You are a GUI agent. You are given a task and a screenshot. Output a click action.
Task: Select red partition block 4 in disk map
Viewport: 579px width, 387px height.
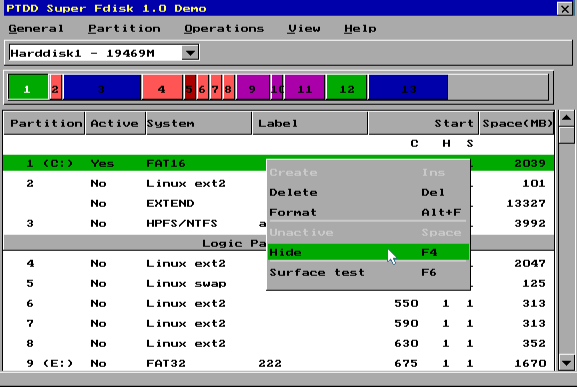pyautogui.click(x=162, y=88)
